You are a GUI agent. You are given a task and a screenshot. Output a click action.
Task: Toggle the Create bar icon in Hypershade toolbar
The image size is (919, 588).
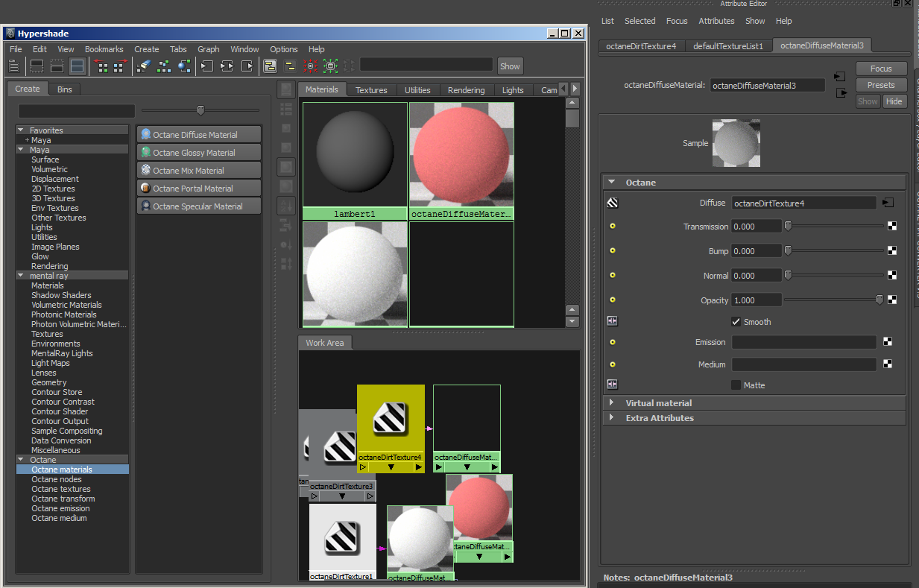pos(13,66)
